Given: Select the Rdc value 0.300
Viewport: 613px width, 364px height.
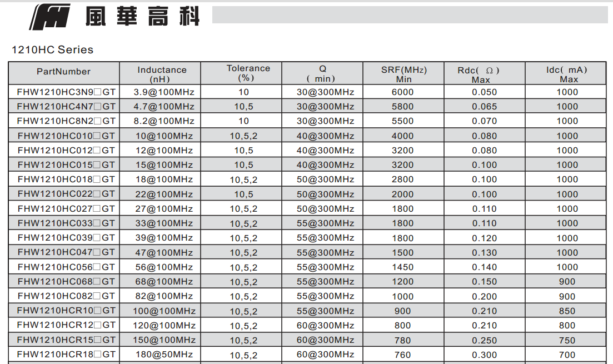Looking at the screenshot, I should 484,355.
